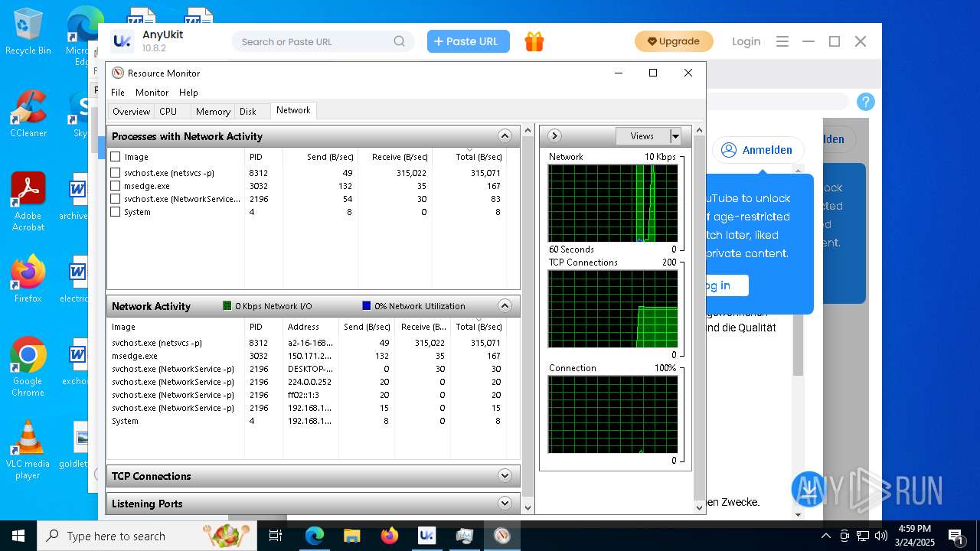Open Google Chrome desktop shortcut
The image size is (980, 551).
[x=28, y=367]
